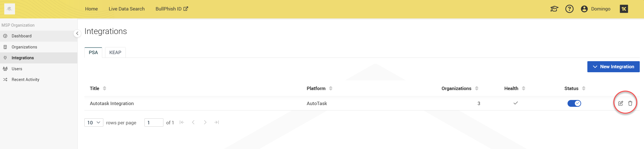Open the Domingo user account menu
Viewport: 644px width, 149px height.
point(596,9)
